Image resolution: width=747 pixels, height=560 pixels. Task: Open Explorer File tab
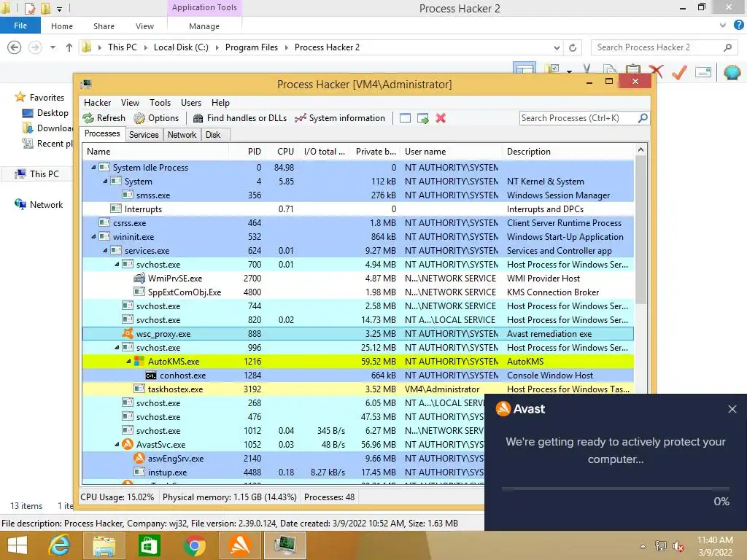point(20,26)
